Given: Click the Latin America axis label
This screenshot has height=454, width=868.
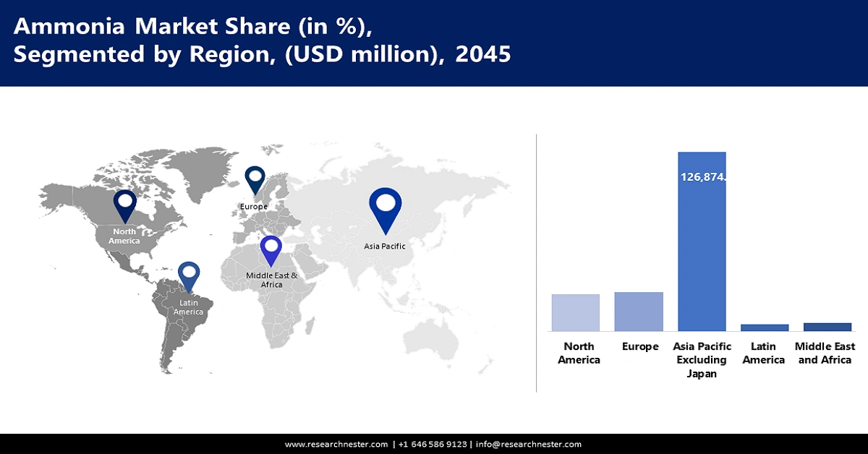Looking at the screenshot, I should (x=763, y=353).
